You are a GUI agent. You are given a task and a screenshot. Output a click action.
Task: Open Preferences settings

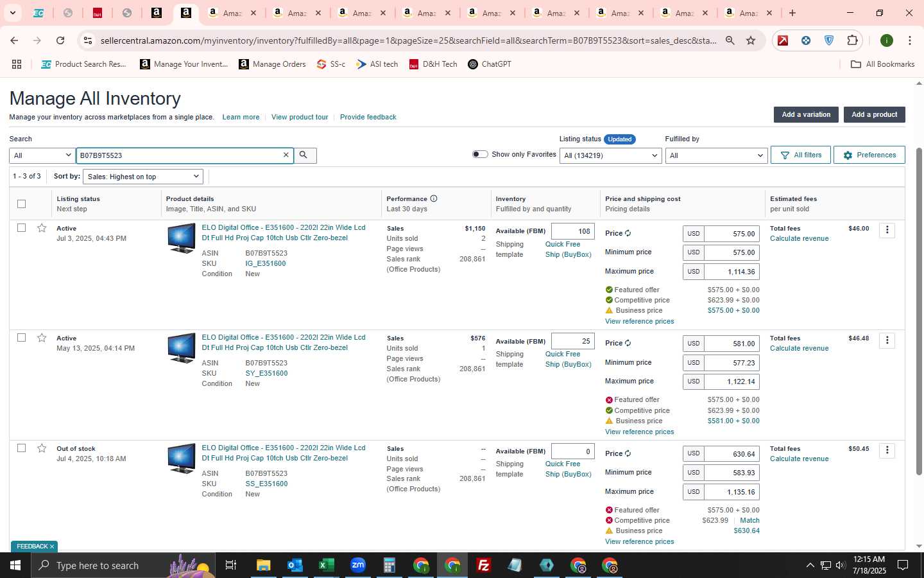[x=869, y=155]
